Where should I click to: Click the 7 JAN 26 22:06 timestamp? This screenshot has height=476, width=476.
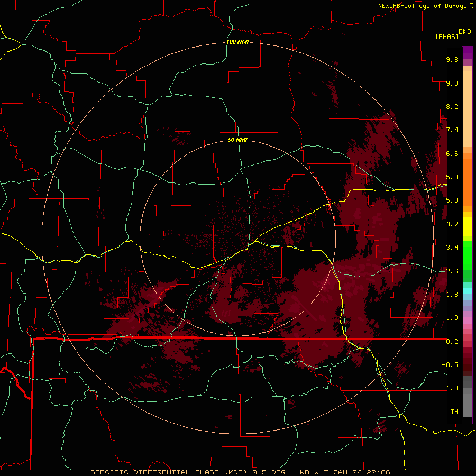click(358, 472)
